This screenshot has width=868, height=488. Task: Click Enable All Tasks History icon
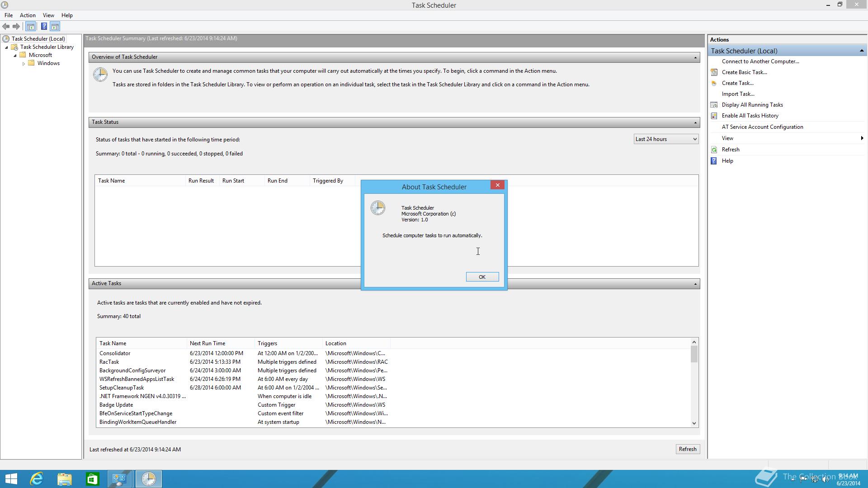(714, 116)
